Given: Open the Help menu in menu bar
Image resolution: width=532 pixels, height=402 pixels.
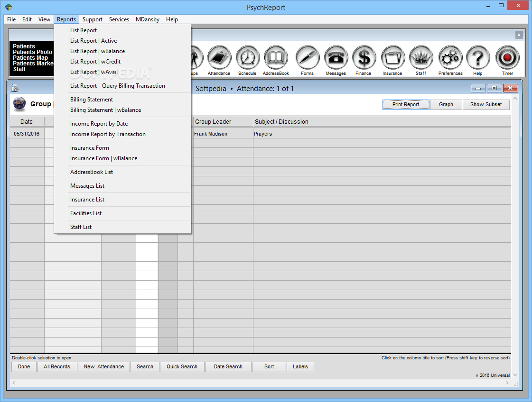Looking at the screenshot, I should 172,19.
